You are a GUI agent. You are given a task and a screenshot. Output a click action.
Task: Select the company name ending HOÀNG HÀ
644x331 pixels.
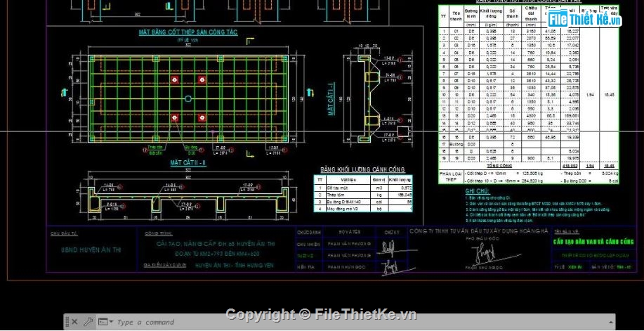[x=478, y=231]
